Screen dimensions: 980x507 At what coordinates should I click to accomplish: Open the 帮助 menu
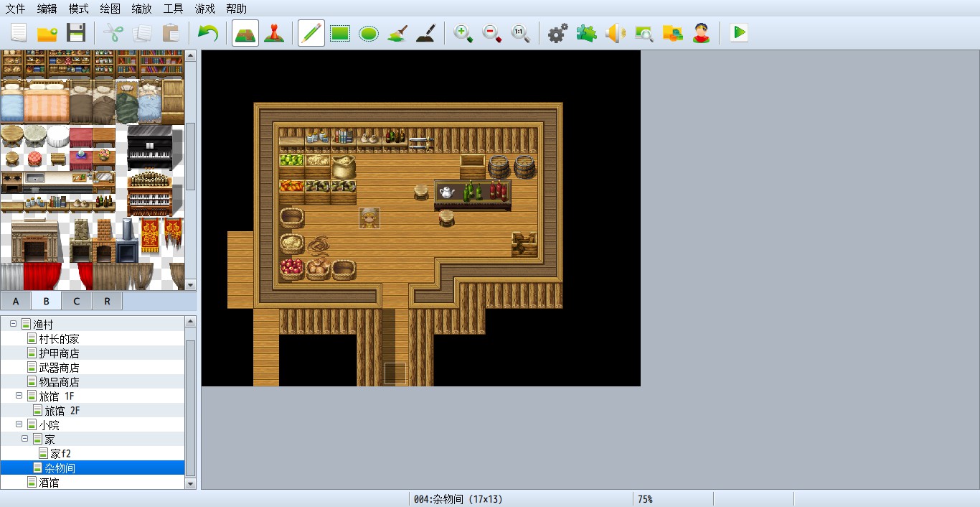point(237,9)
